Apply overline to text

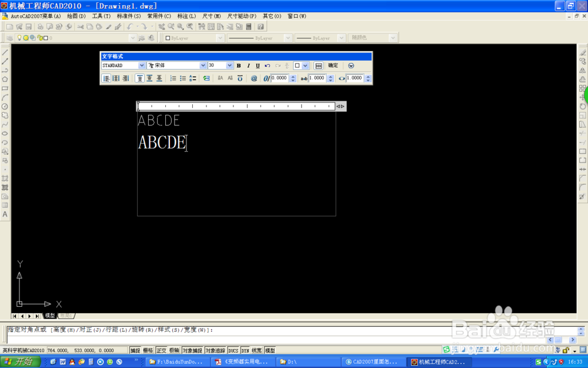pyautogui.click(x=240, y=78)
